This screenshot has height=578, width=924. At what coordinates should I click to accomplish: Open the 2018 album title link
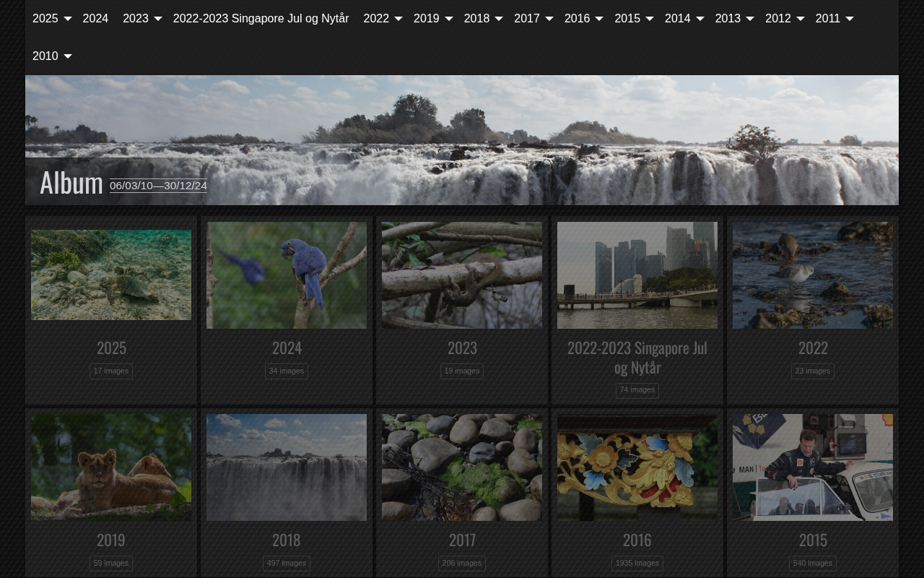[x=287, y=540]
